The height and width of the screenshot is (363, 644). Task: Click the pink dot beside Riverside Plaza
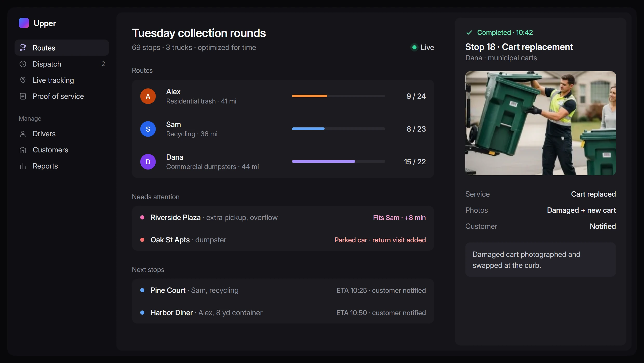coord(142,217)
